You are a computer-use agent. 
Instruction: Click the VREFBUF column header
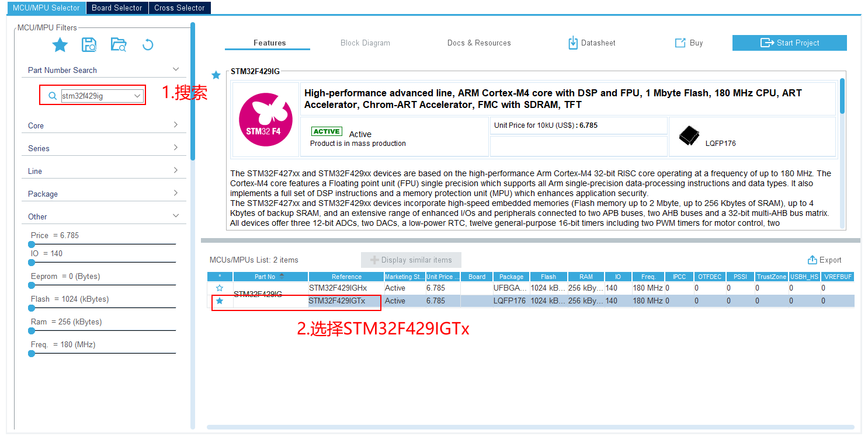[x=838, y=277]
